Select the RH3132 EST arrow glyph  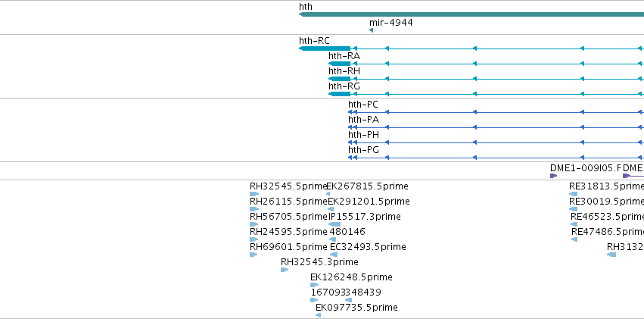611,255
